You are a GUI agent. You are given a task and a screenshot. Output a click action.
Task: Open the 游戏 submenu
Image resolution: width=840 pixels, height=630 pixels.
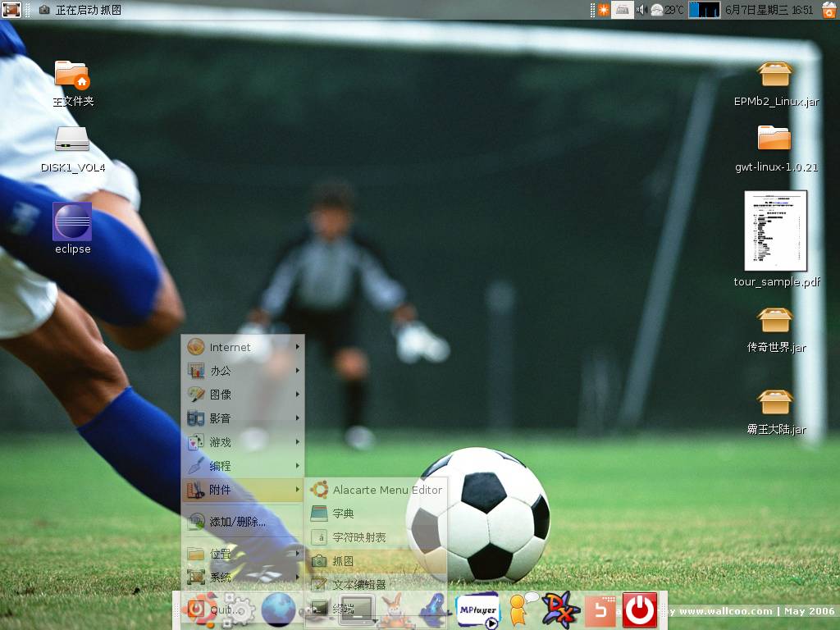click(x=243, y=442)
